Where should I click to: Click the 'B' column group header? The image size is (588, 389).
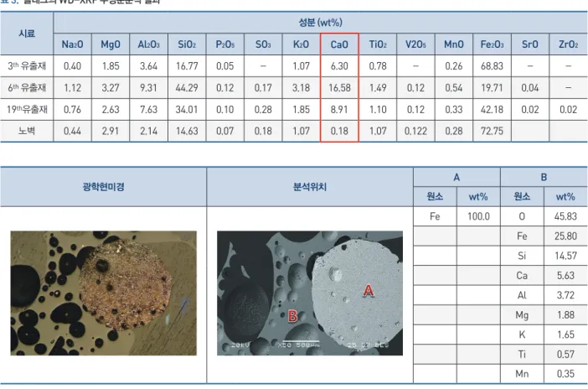(x=544, y=177)
